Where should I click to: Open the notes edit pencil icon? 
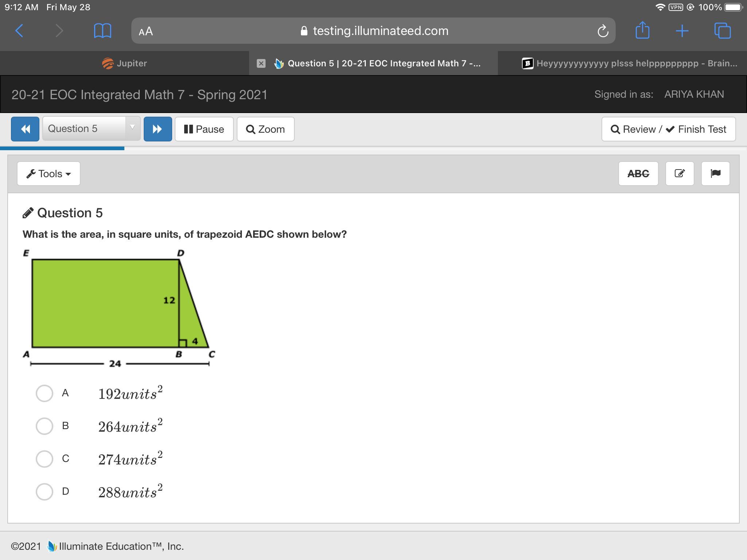click(680, 174)
